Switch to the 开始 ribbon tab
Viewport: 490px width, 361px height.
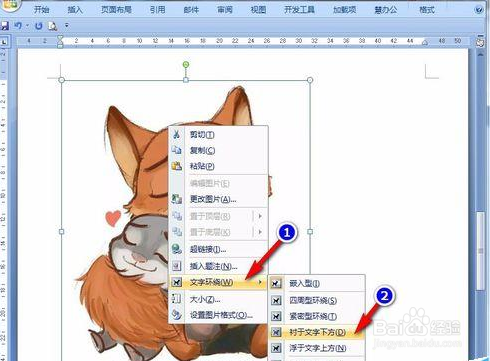point(41,10)
